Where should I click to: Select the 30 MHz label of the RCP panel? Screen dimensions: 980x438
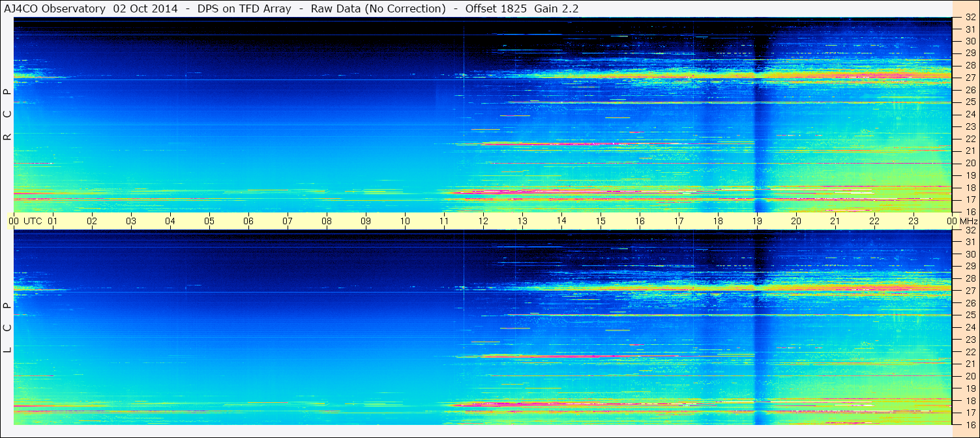tap(970, 40)
